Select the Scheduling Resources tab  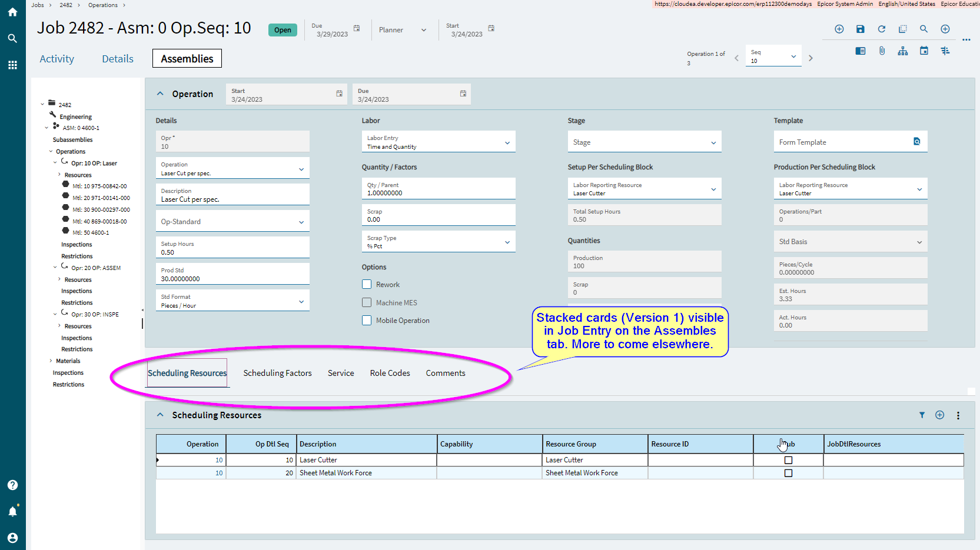pyautogui.click(x=187, y=373)
